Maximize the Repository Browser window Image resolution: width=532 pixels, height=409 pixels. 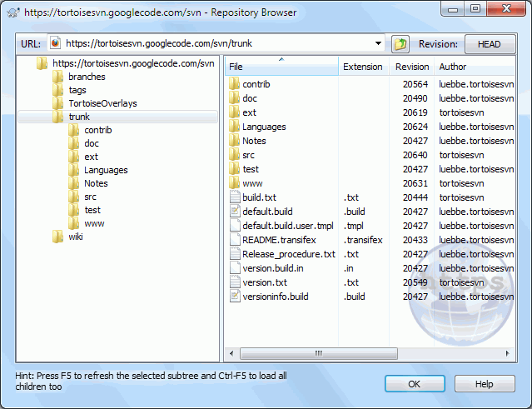475,9
